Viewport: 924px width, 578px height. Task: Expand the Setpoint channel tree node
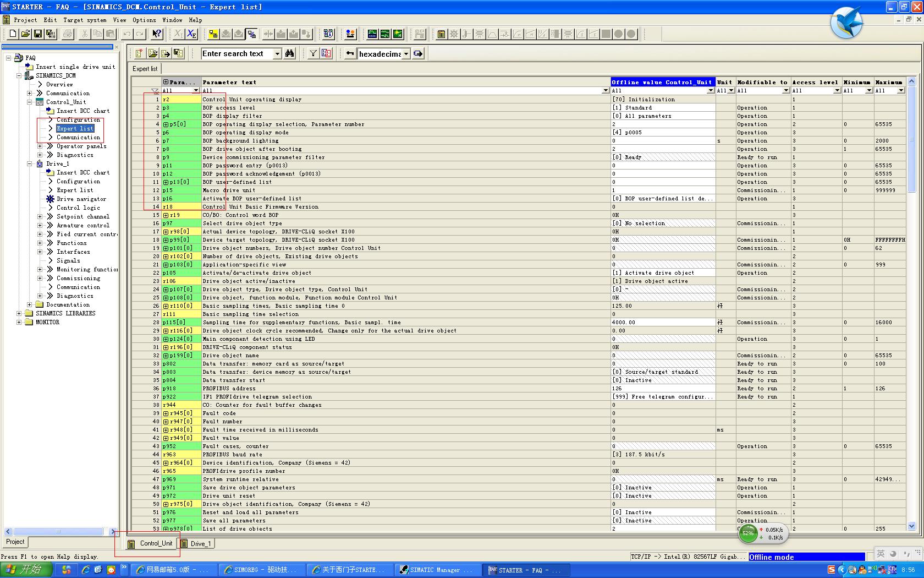(x=40, y=216)
